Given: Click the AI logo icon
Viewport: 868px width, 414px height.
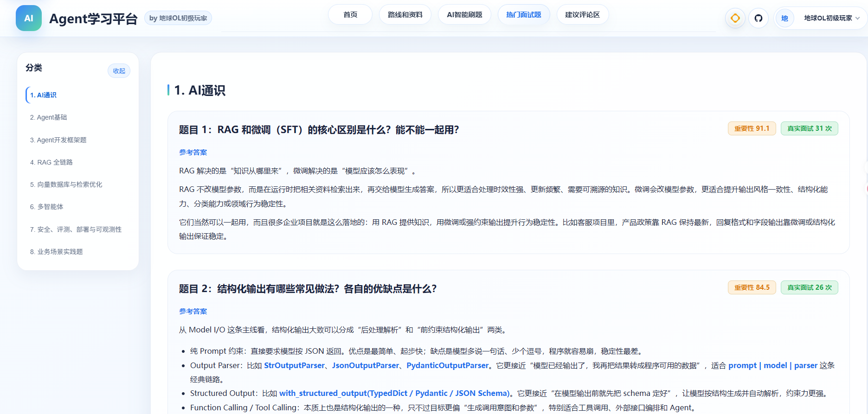Looking at the screenshot, I should [29, 18].
